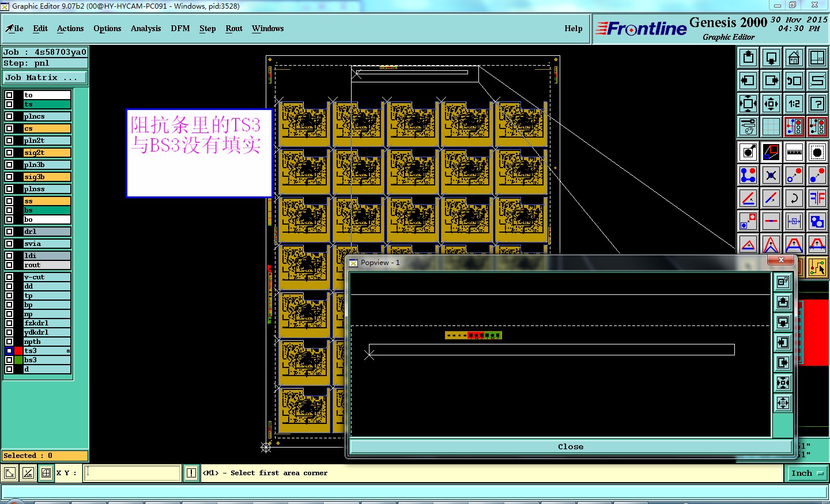Select the ldi layer name
The image size is (830, 504).
[47, 256]
